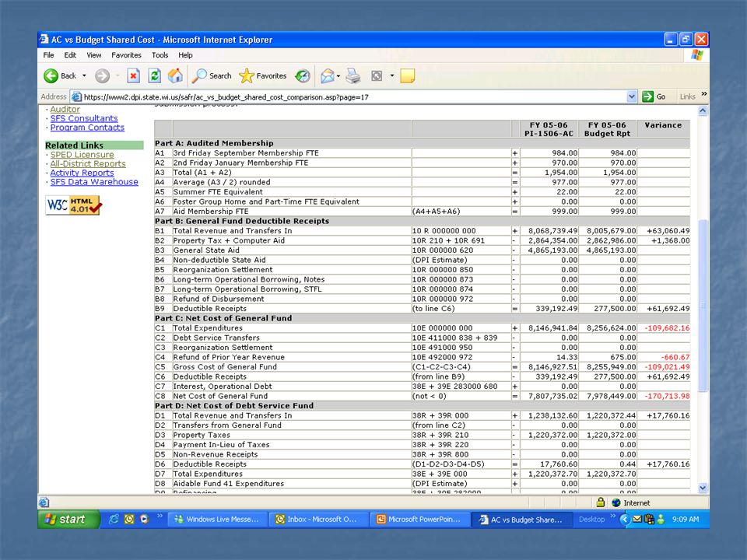This screenshot has width=747, height=560.
Task: Print the page with the printer icon
Action: (353, 75)
